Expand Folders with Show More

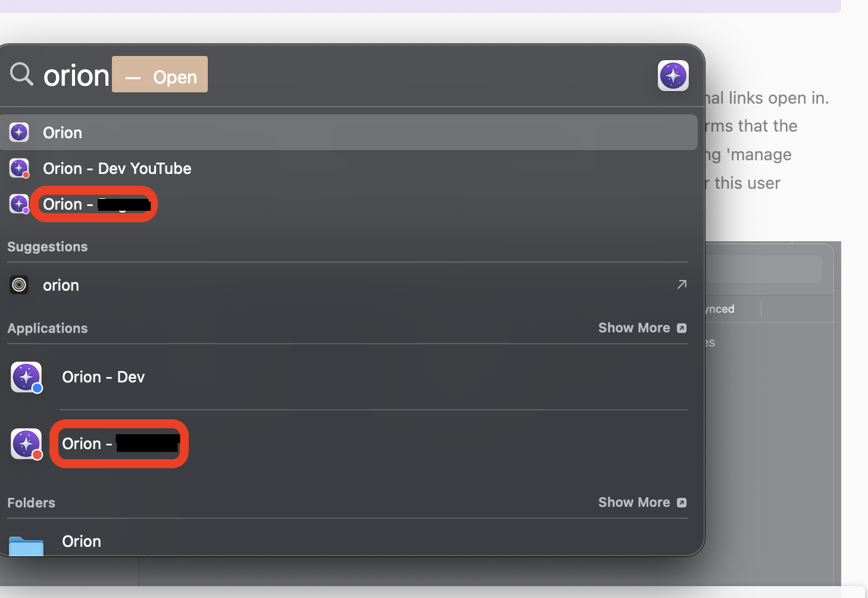(642, 503)
